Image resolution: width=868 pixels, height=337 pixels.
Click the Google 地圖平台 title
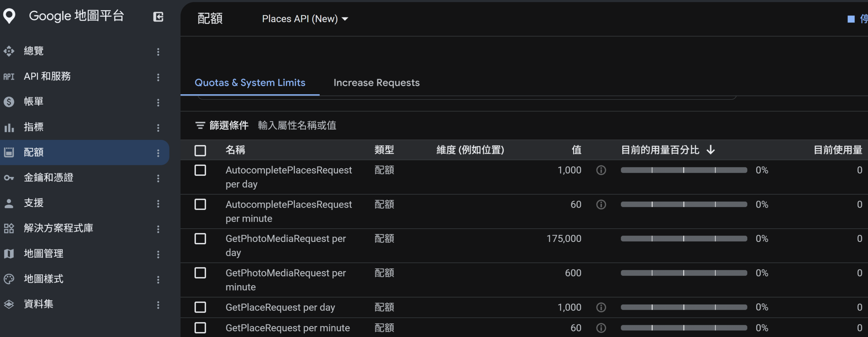[77, 16]
